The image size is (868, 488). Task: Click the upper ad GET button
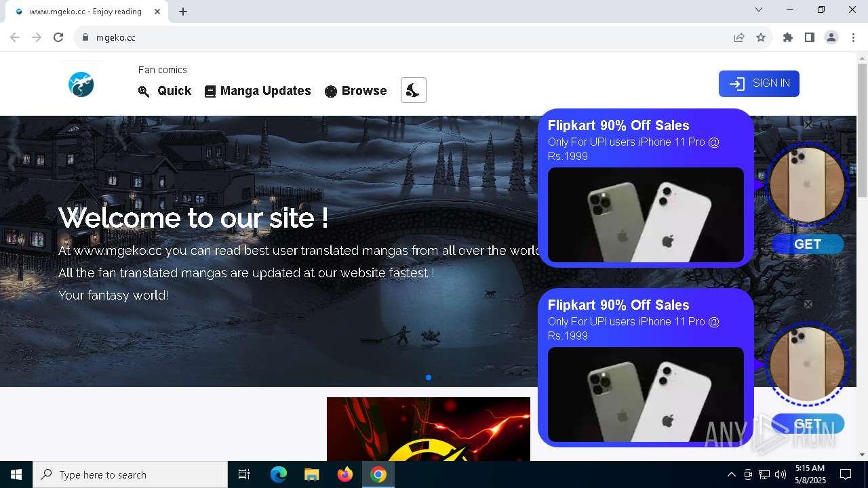click(x=808, y=244)
